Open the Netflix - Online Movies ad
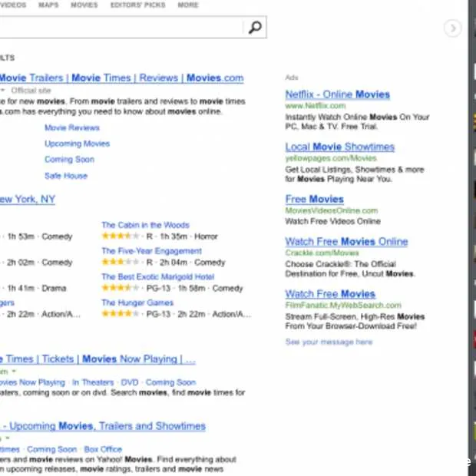Image resolution: width=476 pixels, height=476 pixels. click(337, 94)
